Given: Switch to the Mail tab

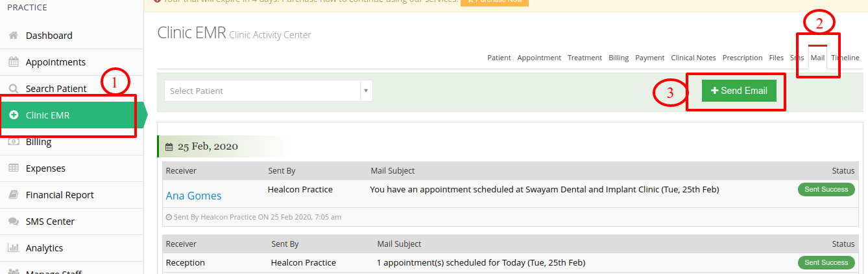Looking at the screenshot, I should 817,58.
